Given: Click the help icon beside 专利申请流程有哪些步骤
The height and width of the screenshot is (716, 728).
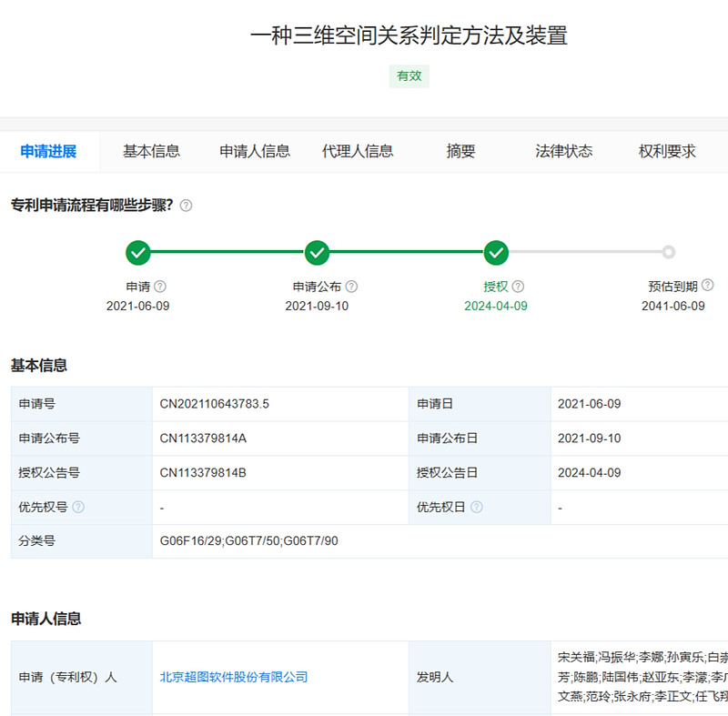Looking at the screenshot, I should pyautogui.click(x=187, y=205).
